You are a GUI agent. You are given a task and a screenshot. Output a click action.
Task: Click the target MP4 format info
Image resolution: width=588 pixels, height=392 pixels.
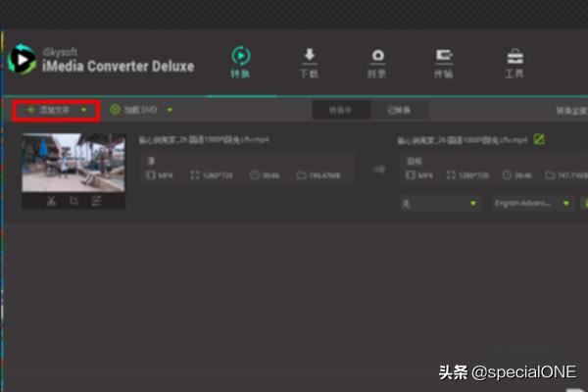pyautogui.click(x=419, y=175)
